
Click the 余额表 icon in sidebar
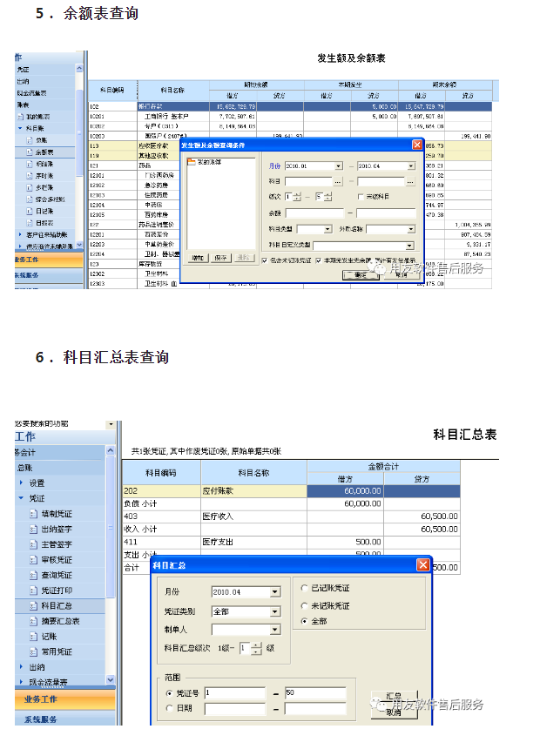coord(30,152)
